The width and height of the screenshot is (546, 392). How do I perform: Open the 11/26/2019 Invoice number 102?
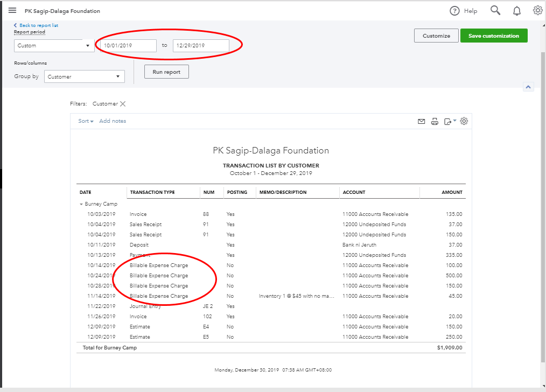tap(138, 317)
